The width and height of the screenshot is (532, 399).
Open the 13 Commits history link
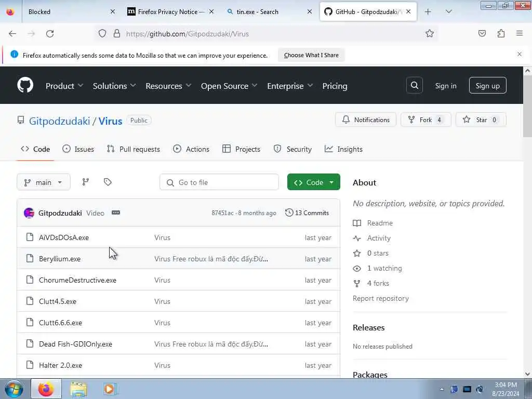(307, 212)
